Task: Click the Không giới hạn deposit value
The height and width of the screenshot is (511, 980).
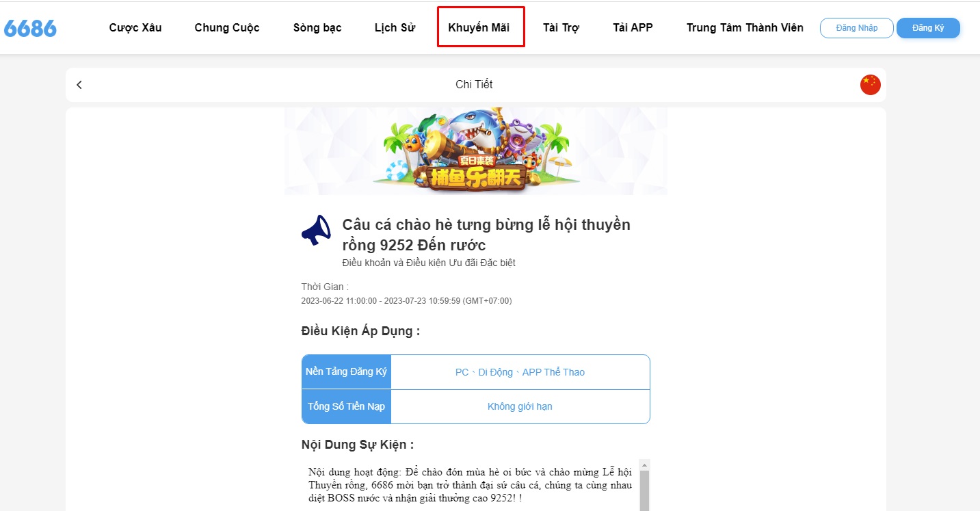Action: tap(520, 406)
